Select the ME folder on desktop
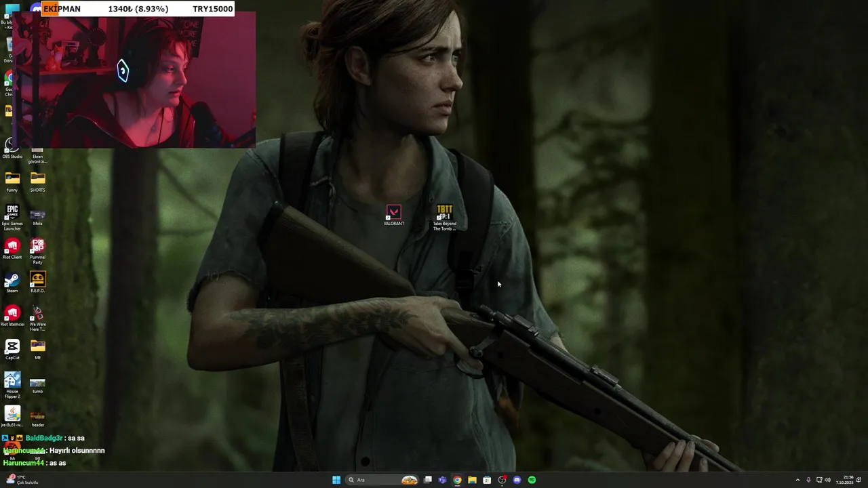Screen dimensions: 868x488 pyautogui.click(x=37, y=350)
